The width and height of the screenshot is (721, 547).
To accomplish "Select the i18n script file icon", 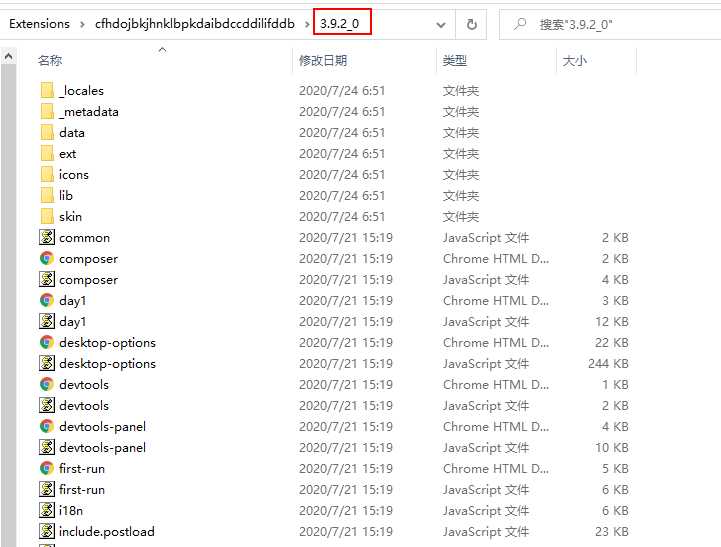I will tap(47, 511).
